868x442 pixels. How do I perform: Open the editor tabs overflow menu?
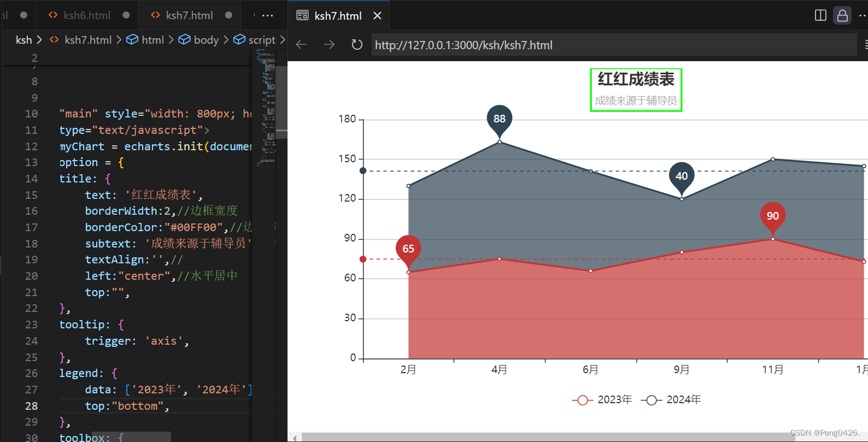[267, 15]
